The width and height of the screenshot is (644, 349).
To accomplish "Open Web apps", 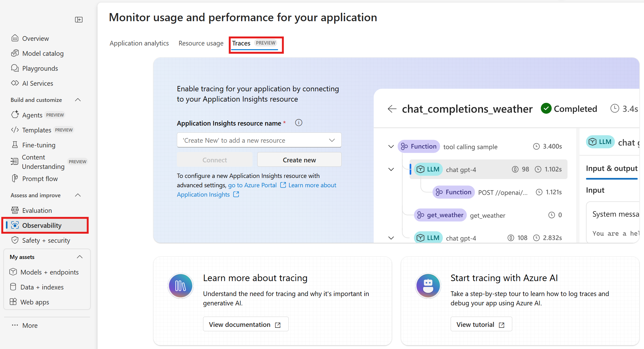I will pos(29,302).
